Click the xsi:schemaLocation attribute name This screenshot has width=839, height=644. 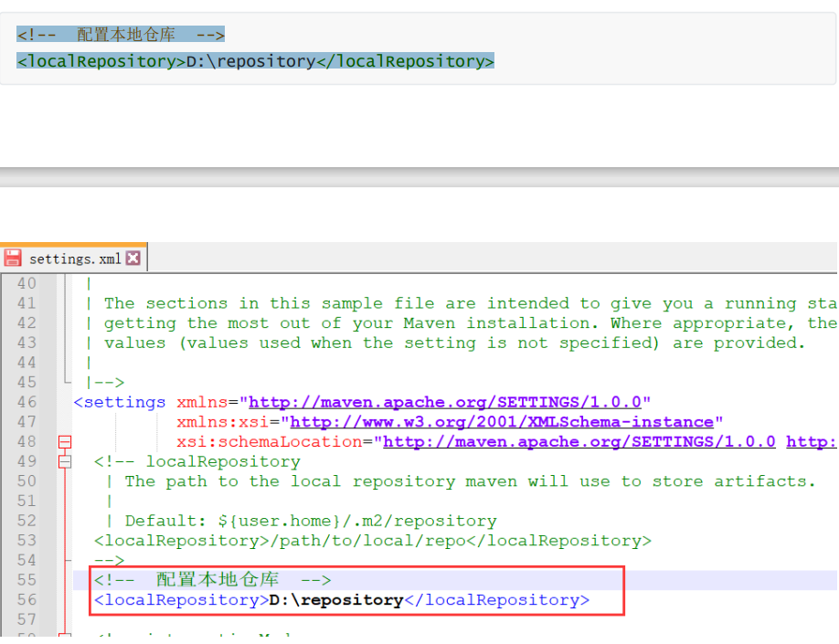[x=270, y=442]
